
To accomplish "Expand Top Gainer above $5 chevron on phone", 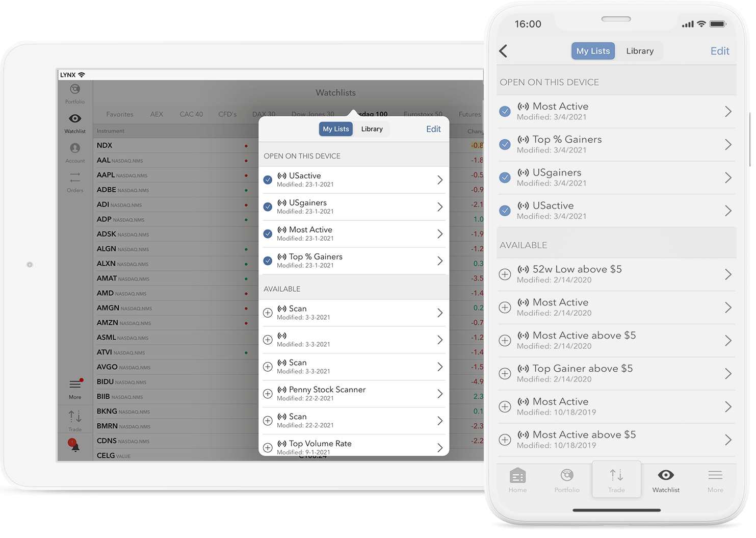I will pos(728,374).
